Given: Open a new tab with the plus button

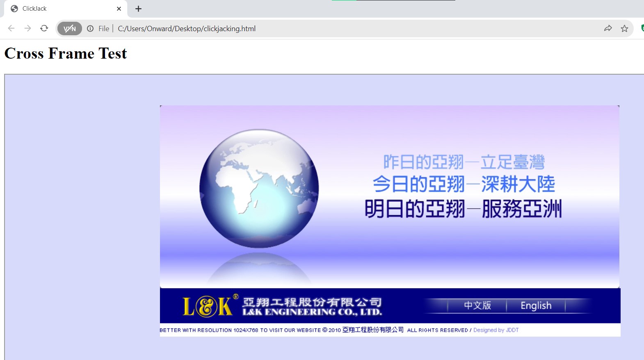Looking at the screenshot, I should [139, 9].
